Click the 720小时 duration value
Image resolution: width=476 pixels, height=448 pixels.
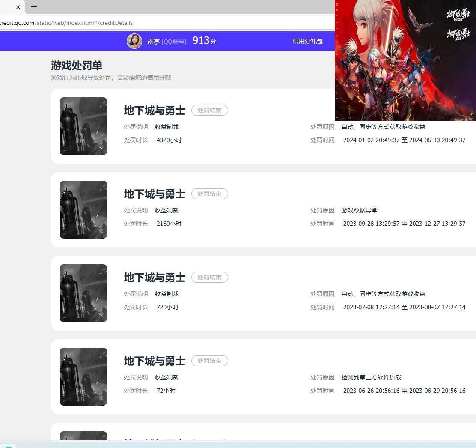tap(167, 307)
